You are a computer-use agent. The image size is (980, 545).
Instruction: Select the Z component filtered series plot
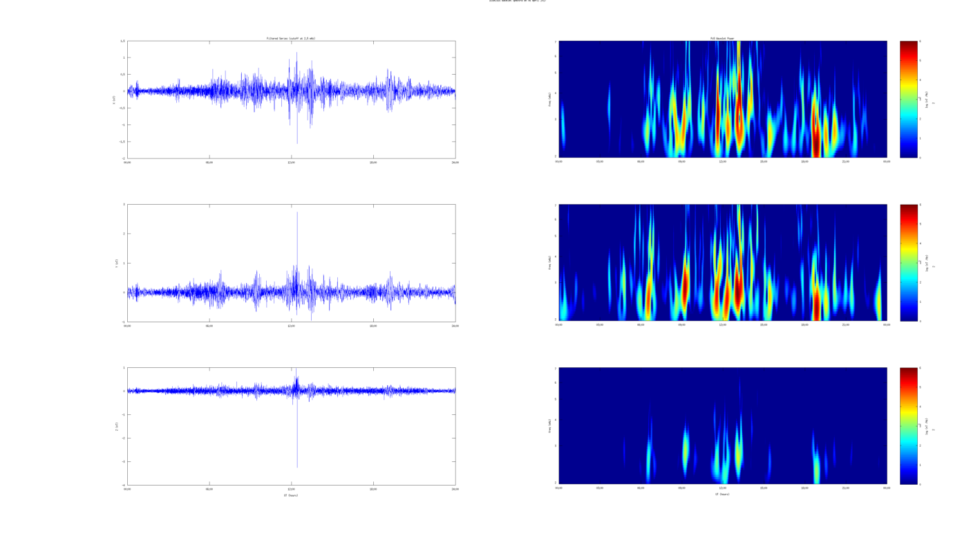pyautogui.click(x=291, y=426)
